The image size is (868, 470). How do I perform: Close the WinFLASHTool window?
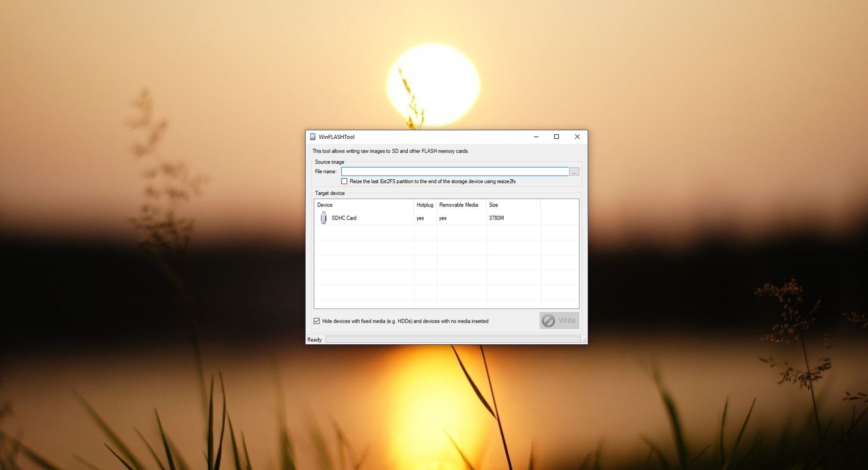[577, 137]
